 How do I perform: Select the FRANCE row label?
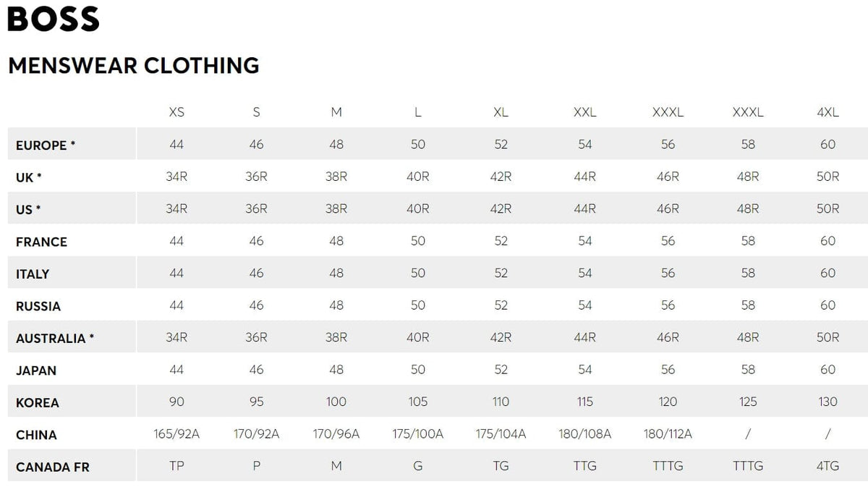(41, 242)
